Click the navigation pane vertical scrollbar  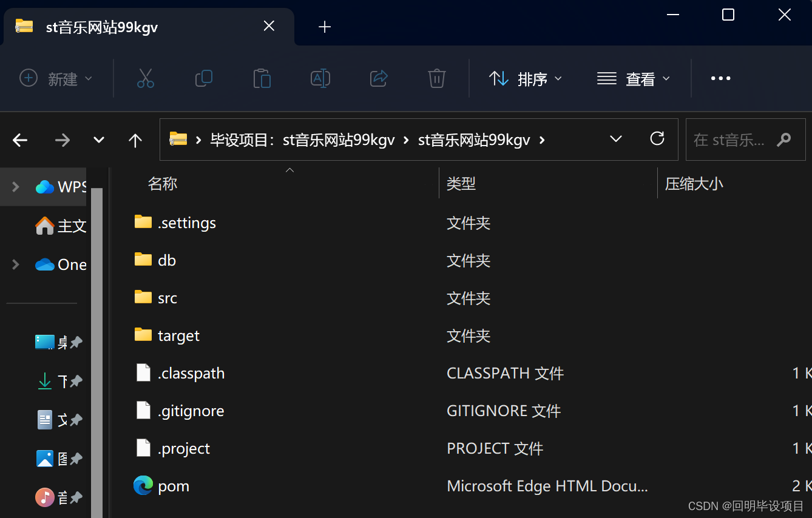[97, 352]
